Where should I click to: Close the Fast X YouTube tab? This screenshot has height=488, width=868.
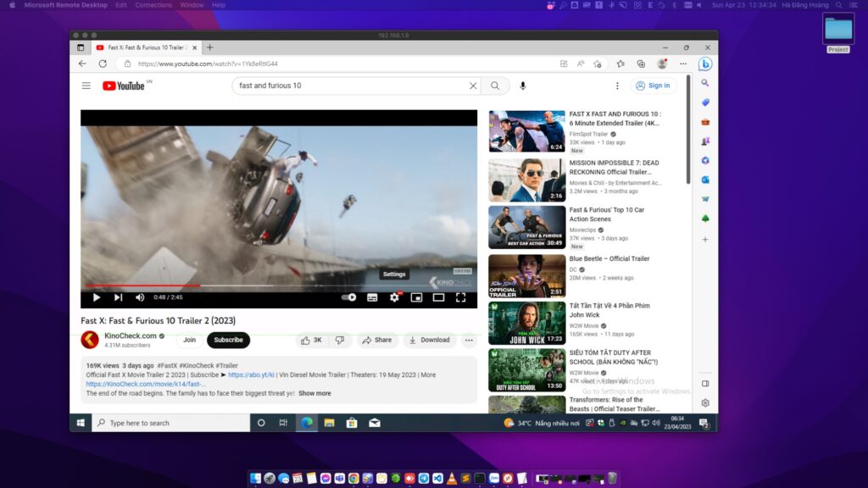(194, 47)
